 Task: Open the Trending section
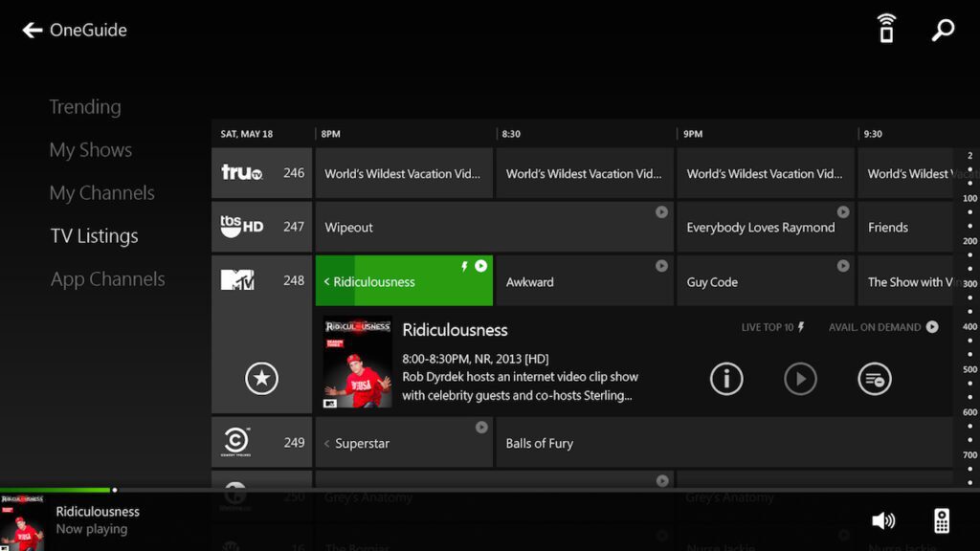click(x=85, y=107)
